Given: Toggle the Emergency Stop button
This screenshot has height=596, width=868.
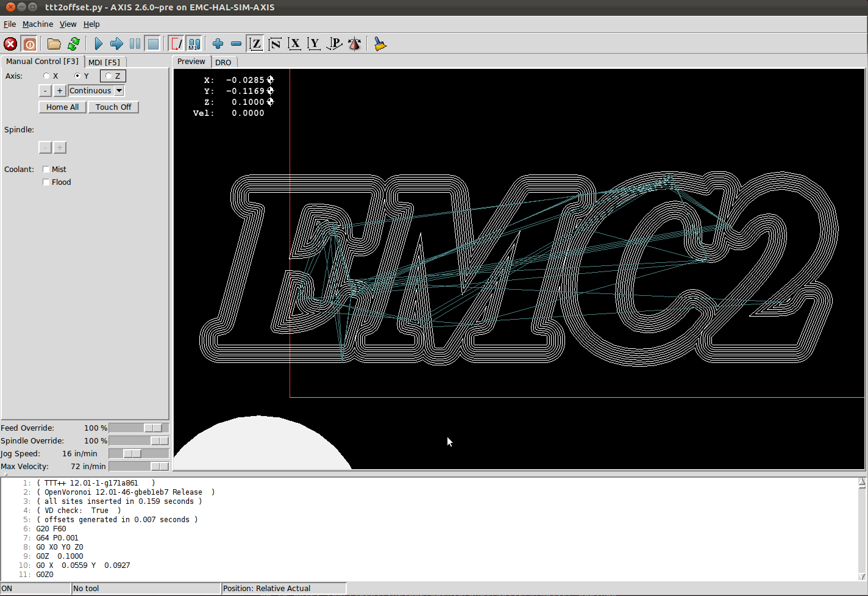Looking at the screenshot, I should (x=10, y=44).
